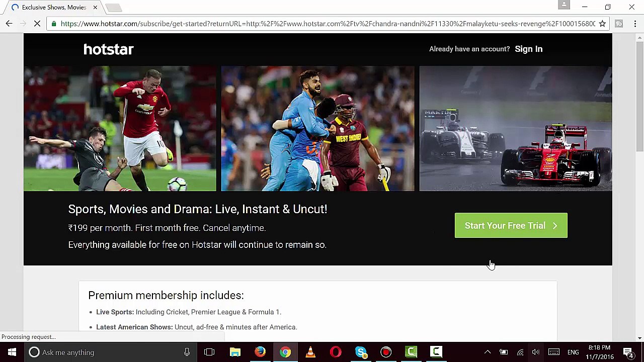The image size is (644, 362).
Task: Click the Start Your Free Trial button
Action: point(511,226)
